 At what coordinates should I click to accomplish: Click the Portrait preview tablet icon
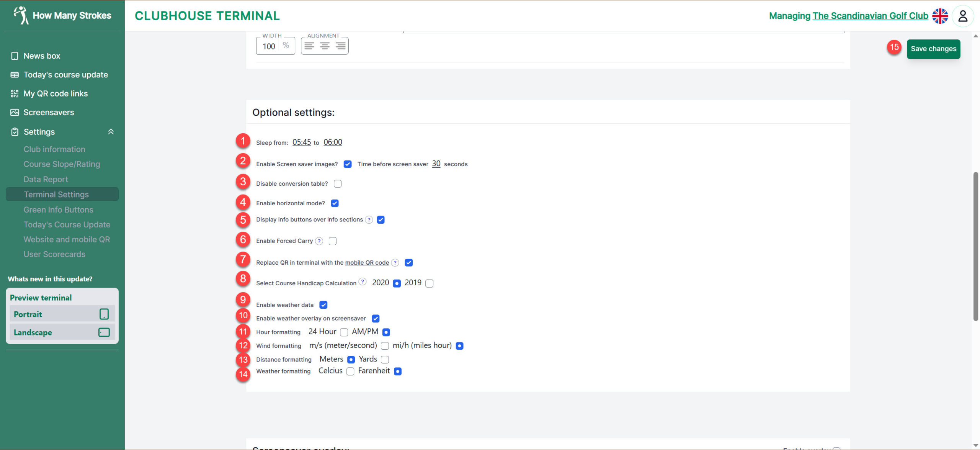(x=104, y=314)
